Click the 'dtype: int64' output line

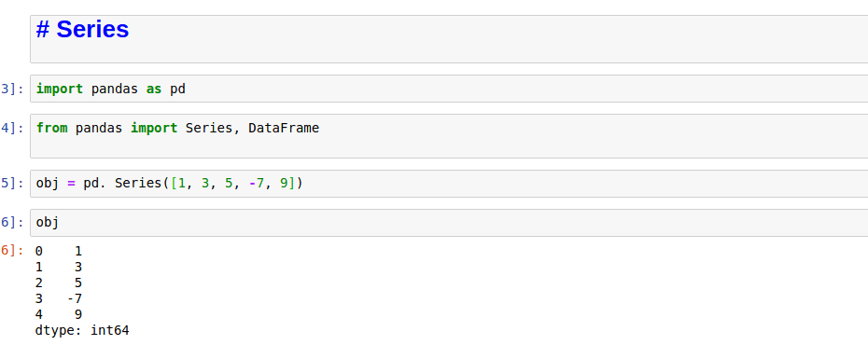pyautogui.click(x=82, y=331)
